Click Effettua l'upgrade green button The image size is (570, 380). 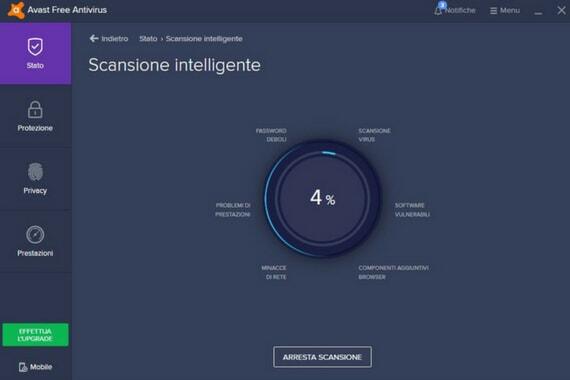tap(35, 335)
